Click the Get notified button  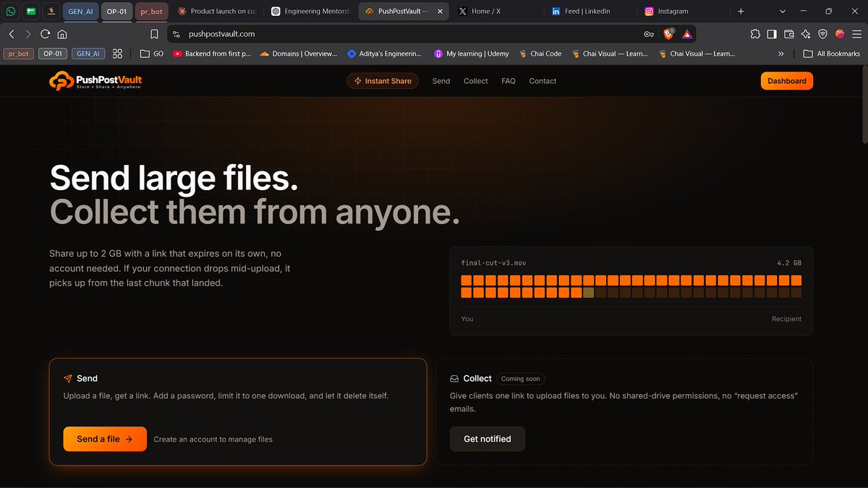(x=488, y=439)
